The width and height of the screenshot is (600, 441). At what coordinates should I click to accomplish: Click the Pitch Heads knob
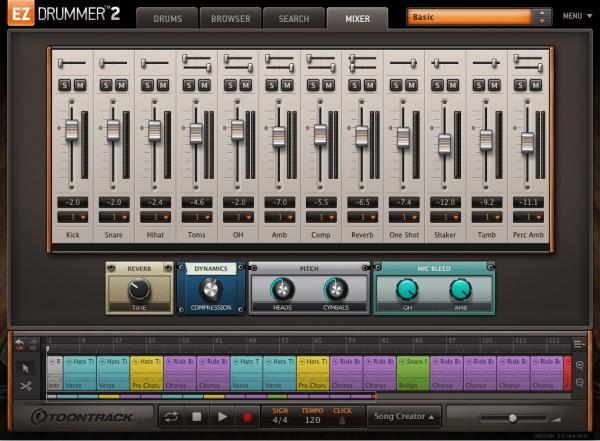click(282, 289)
